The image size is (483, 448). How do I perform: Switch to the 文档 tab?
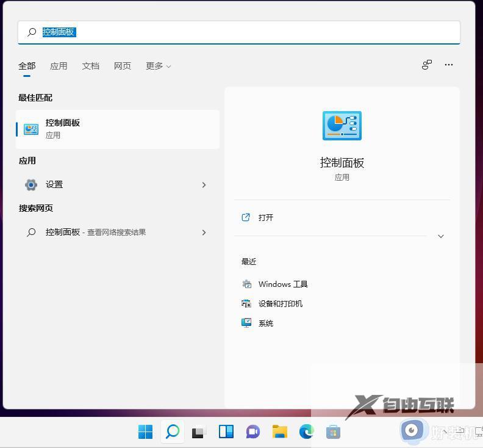coord(90,66)
